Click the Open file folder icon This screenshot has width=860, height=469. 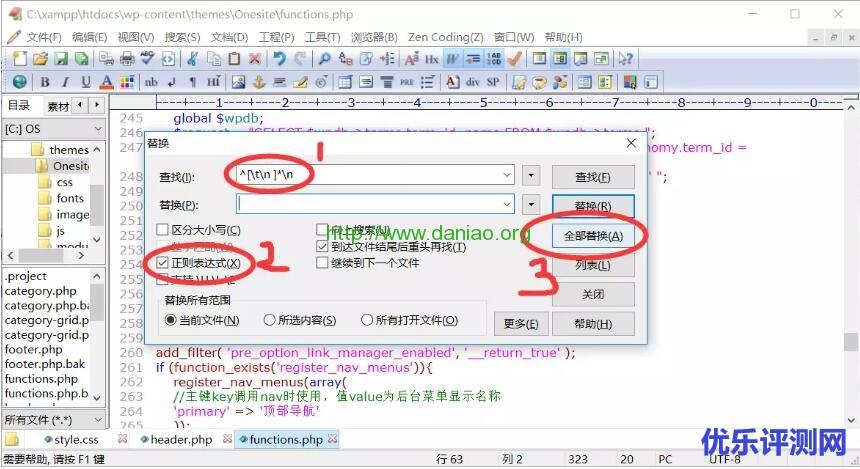(x=40, y=59)
